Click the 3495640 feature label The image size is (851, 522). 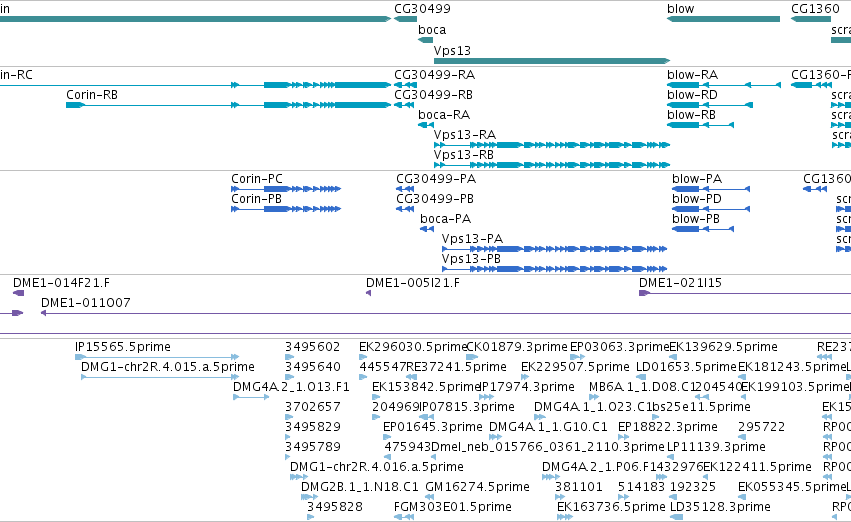point(313,367)
